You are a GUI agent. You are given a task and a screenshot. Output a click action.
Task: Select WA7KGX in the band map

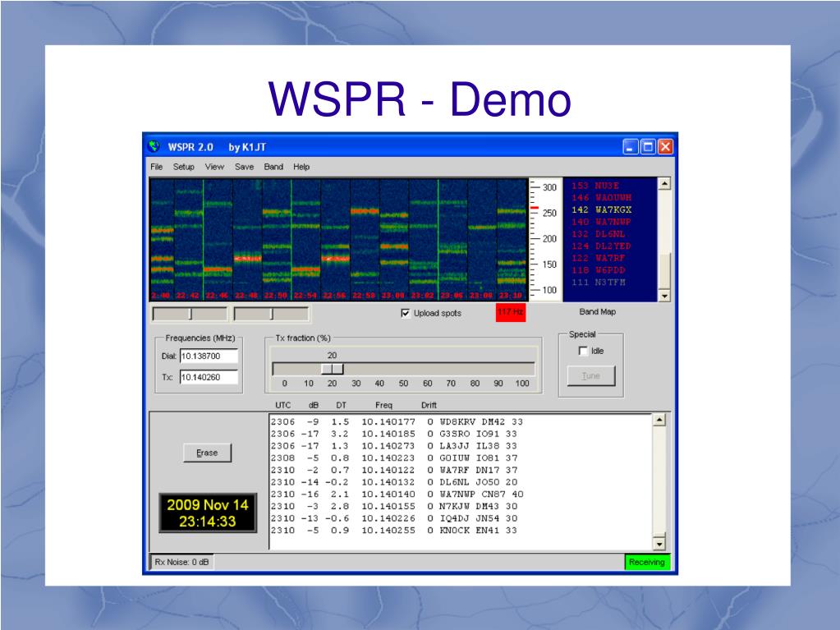pyautogui.click(x=602, y=209)
